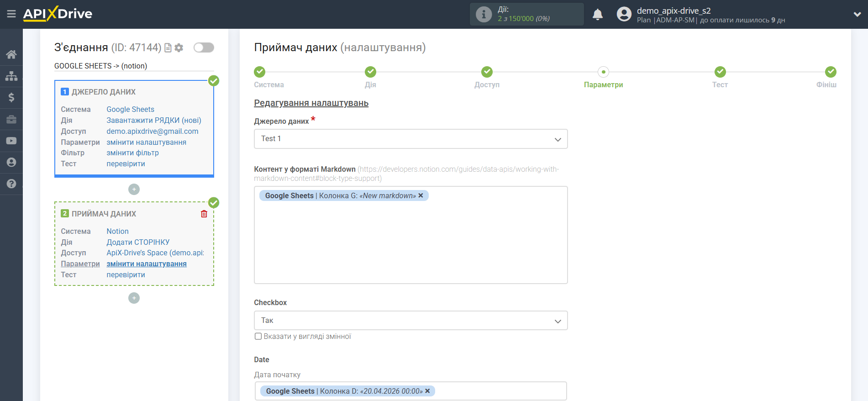
Task: Go to the Фініш step
Action: coord(831,72)
